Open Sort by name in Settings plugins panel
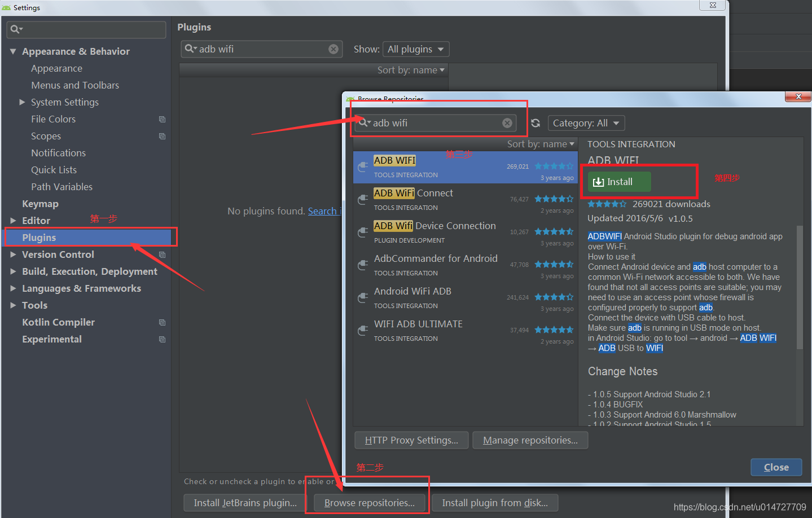 (411, 70)
